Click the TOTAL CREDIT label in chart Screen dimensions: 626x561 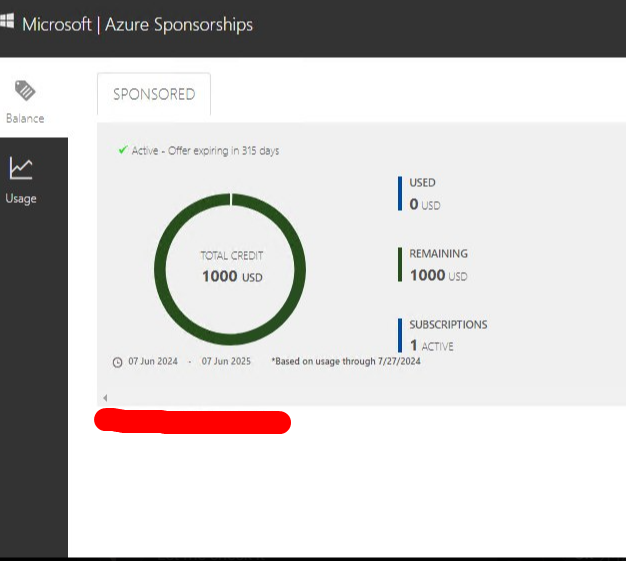[232, 256]
